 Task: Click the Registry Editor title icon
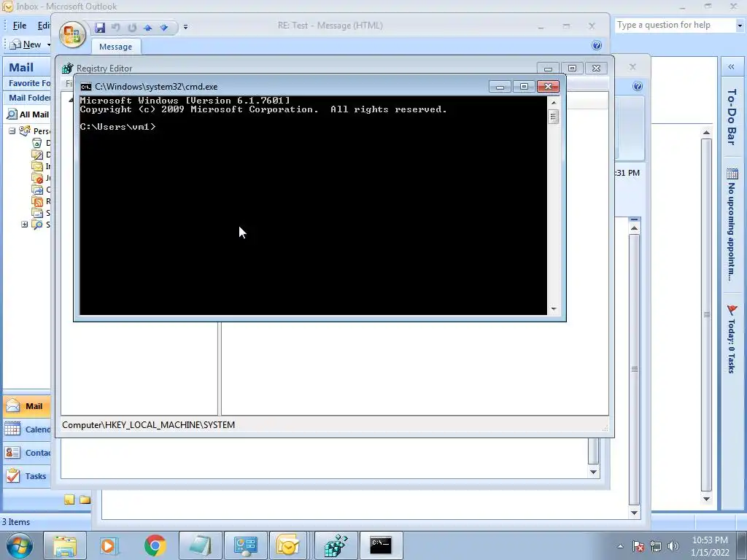pyautogui.click(x=68, y=68)
